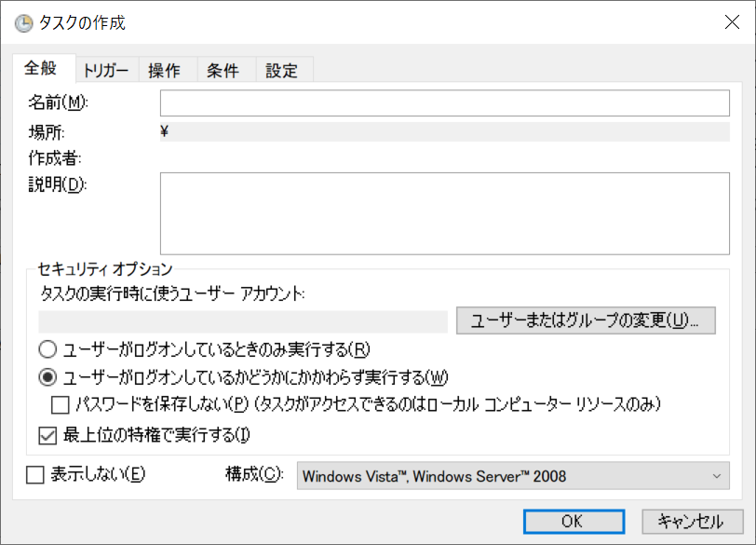Open the 構成 dropdown list
The height and width of the screenshot is (545, 756).
pos(513,476)
